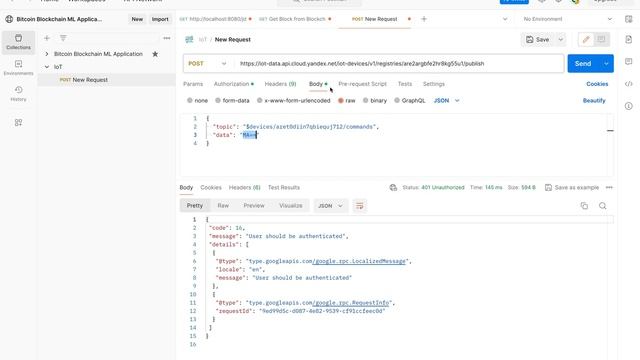Viewport: 640px width, 360px height.
Task: Open the Get Block From Blockch request tab
Action: tap(295, 19)
